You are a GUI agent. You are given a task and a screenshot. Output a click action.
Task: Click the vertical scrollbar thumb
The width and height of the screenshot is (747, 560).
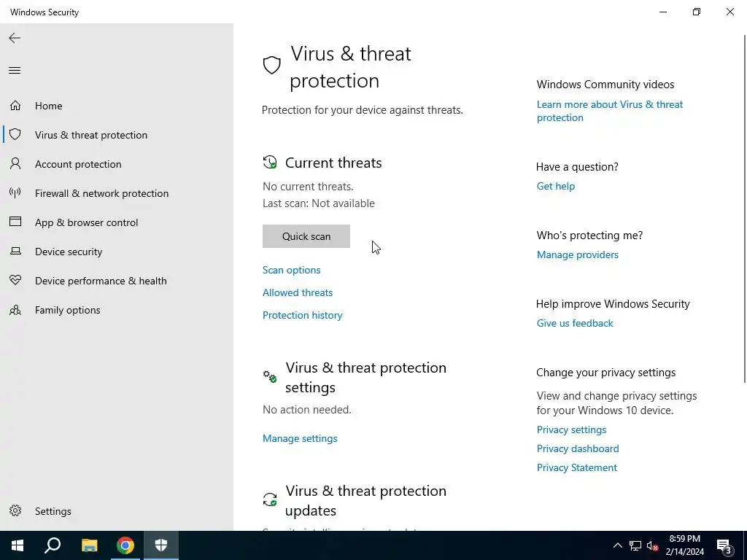745,208
